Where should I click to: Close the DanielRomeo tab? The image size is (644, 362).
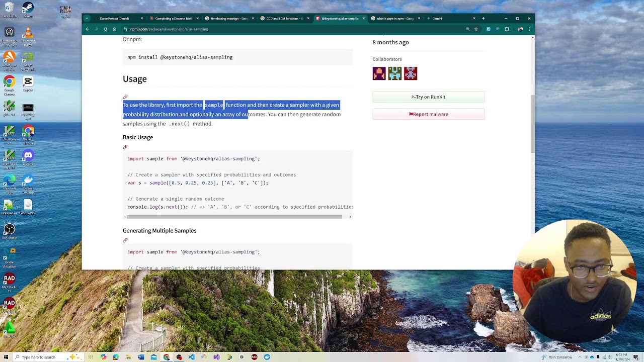coord(142,19)
